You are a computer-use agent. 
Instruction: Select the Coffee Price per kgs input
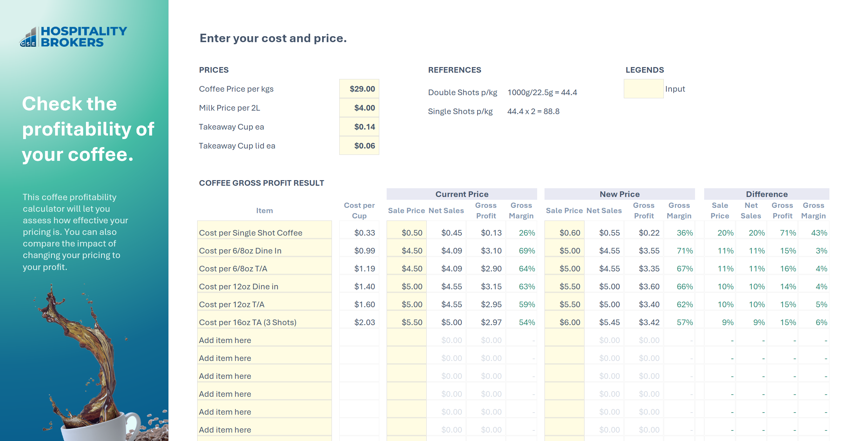359,89
